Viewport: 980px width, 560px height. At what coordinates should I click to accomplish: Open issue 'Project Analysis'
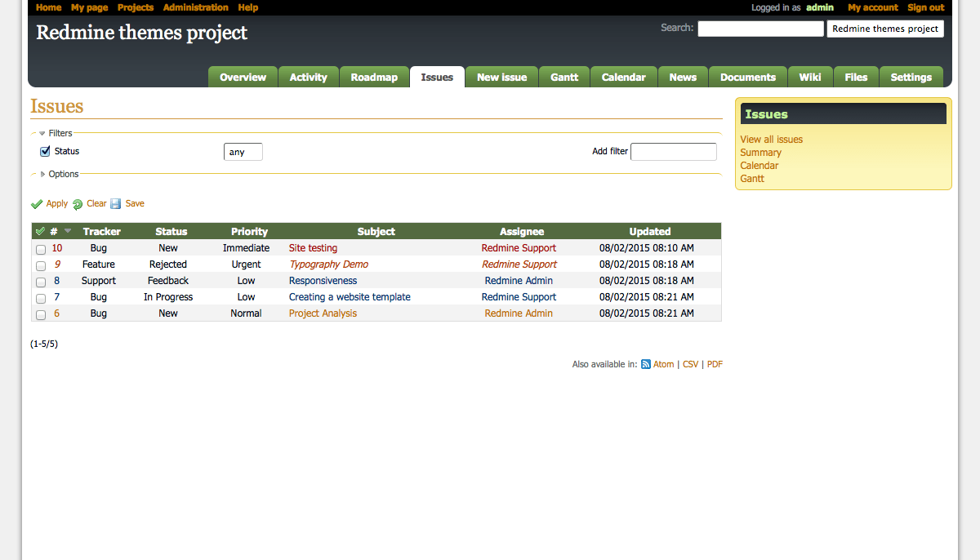click(x=323, y=313)
